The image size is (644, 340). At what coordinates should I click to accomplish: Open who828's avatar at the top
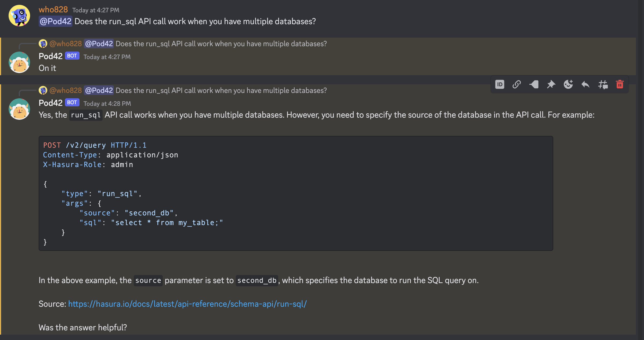coord(19,16)
